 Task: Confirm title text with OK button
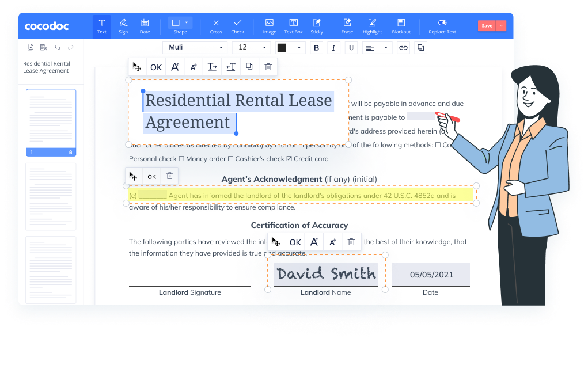coord(156,67)
